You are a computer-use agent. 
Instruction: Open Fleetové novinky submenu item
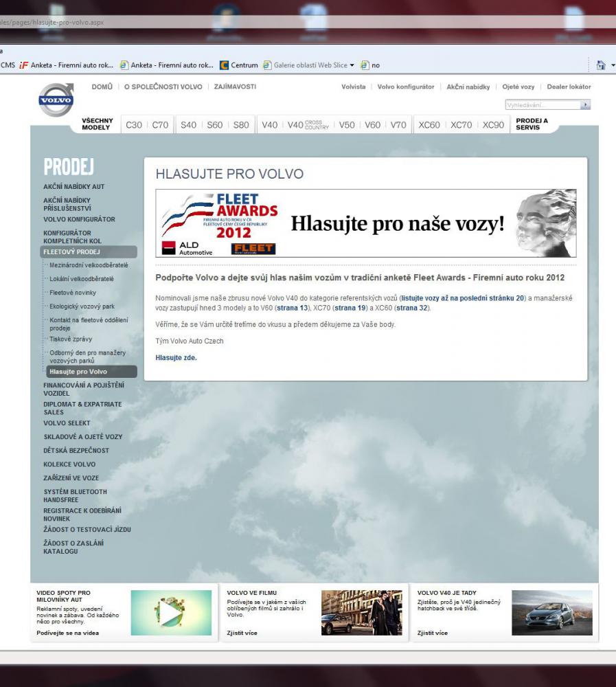point(73,293)
